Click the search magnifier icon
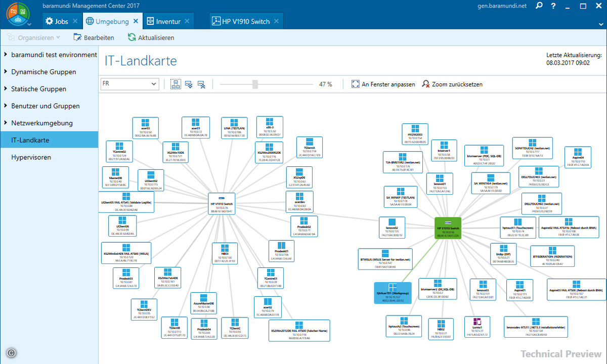Image resolution: width=607 pixels, height=364 pixels. coord(539,7)
